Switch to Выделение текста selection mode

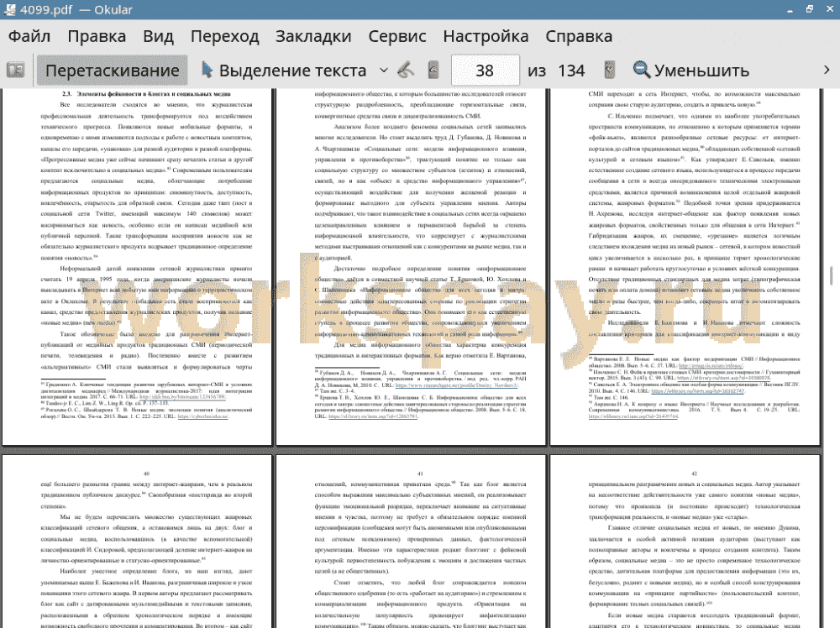[x=284, y=71]
